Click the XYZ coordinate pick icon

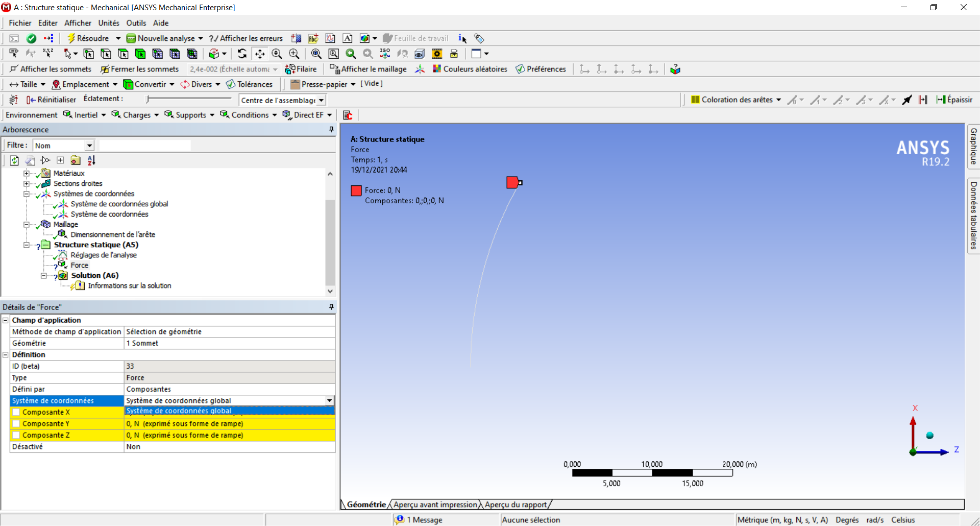48,54
